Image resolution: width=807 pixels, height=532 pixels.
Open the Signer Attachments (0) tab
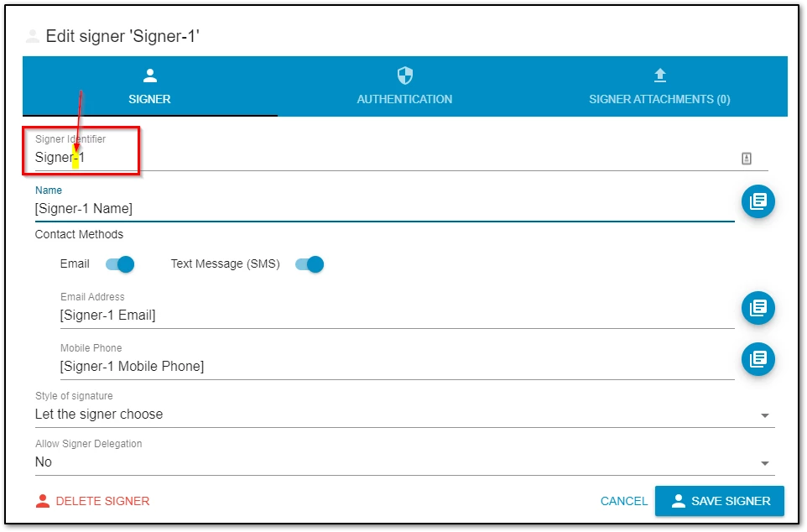659,86
